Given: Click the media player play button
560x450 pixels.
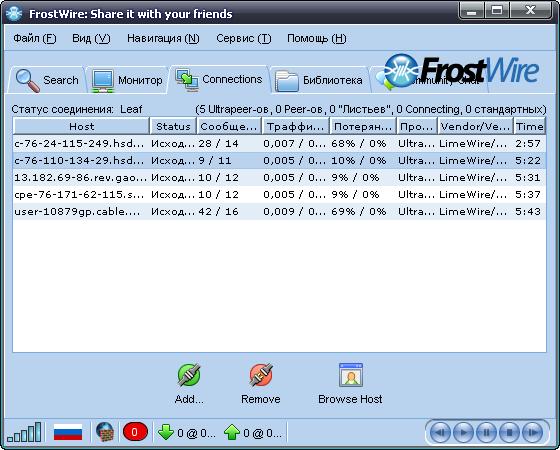Looking at the screenshot, I should tap(463, 432).
